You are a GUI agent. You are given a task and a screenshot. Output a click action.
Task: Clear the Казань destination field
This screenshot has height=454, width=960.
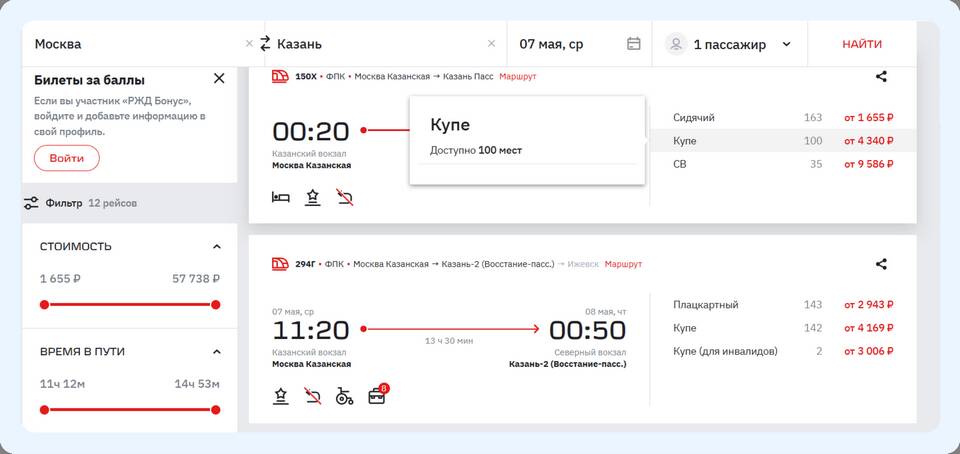491,44
